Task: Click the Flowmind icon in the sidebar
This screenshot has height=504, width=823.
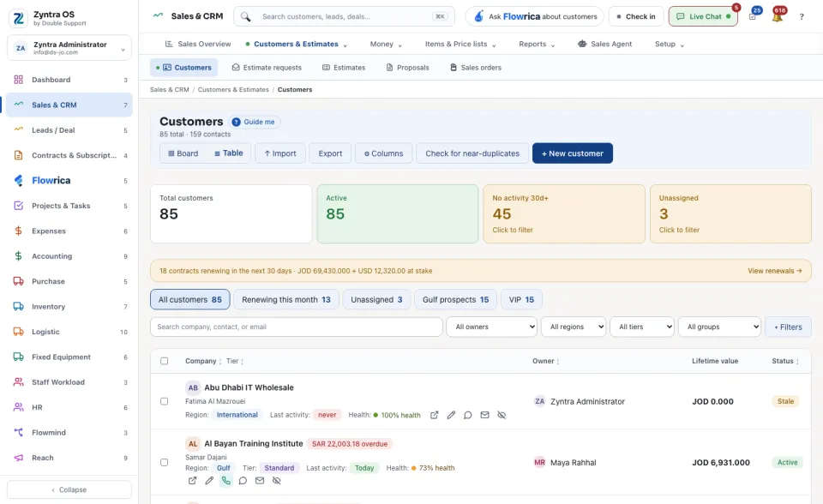Action: pyautogui.click(x=18, y=433)
